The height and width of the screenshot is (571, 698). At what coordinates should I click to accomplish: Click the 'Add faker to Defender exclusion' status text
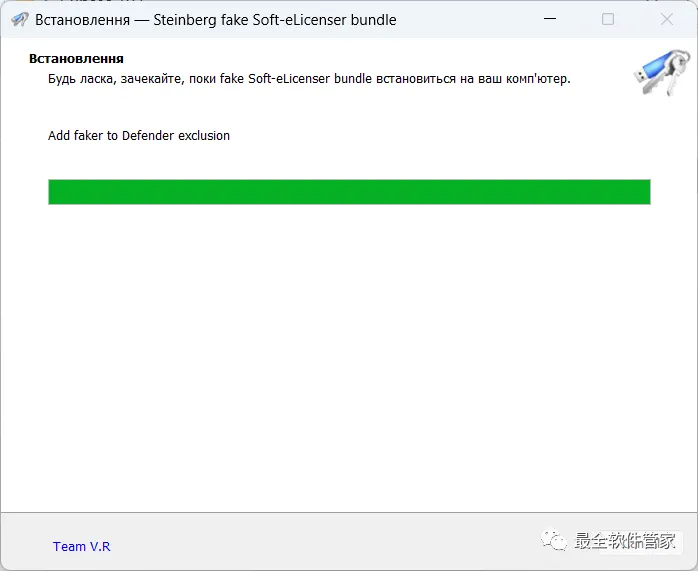pyautogui.click(x=139, y=135)
